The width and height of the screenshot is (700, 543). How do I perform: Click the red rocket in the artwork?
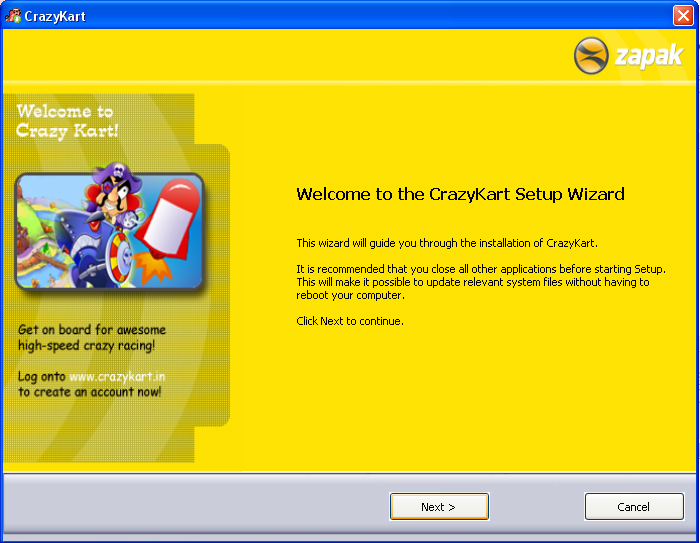point(170,215)
